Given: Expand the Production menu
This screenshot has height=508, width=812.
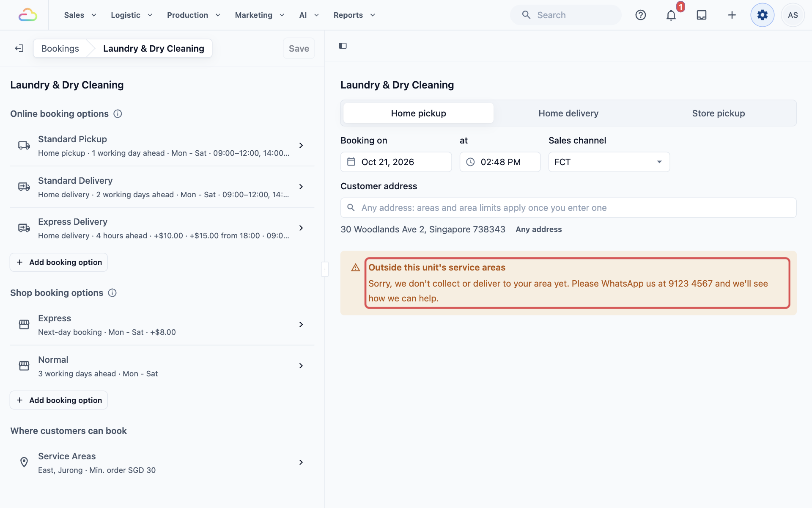Looking at the screenshot, I should [194, 15].
